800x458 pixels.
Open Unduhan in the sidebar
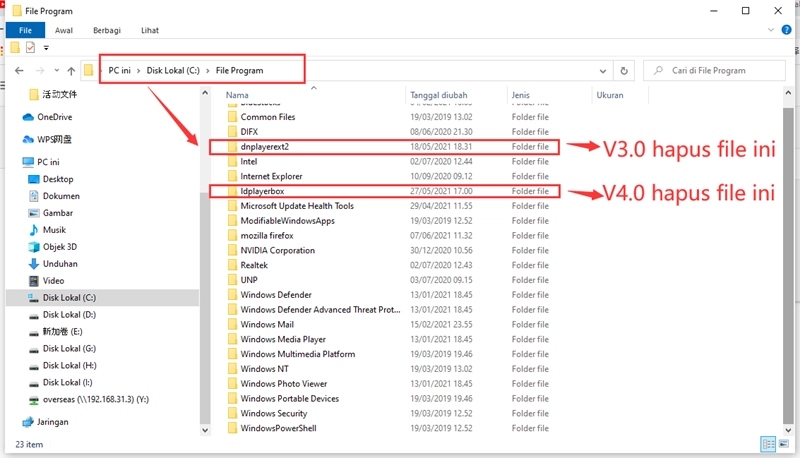[x=53, y=264]
